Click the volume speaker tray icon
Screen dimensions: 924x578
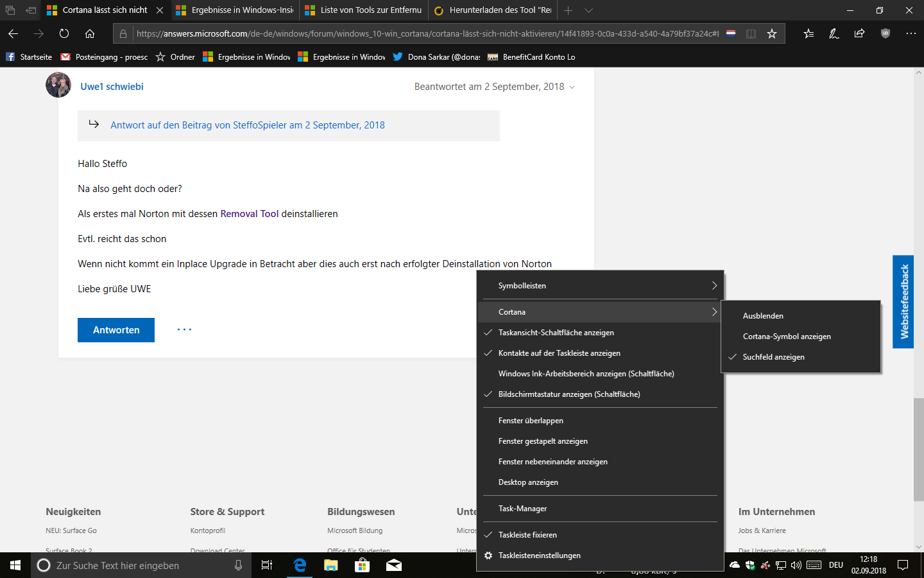tap(796, 565)
